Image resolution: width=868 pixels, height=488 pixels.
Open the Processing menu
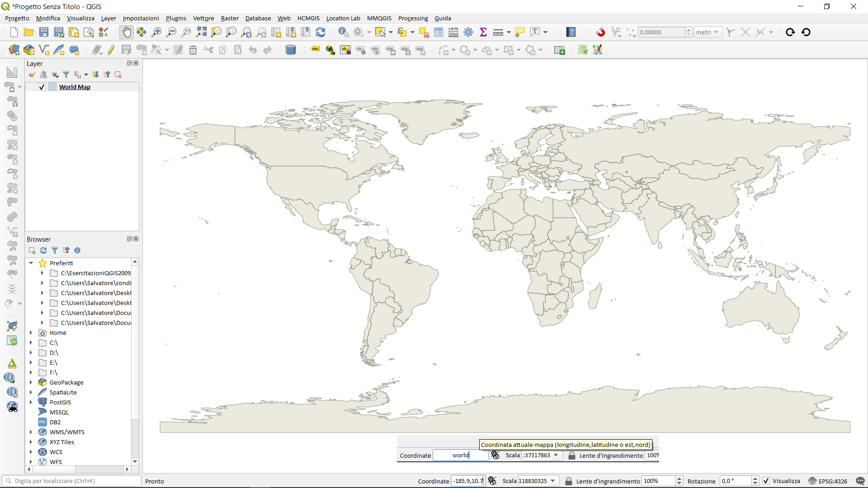click(413, 18)
